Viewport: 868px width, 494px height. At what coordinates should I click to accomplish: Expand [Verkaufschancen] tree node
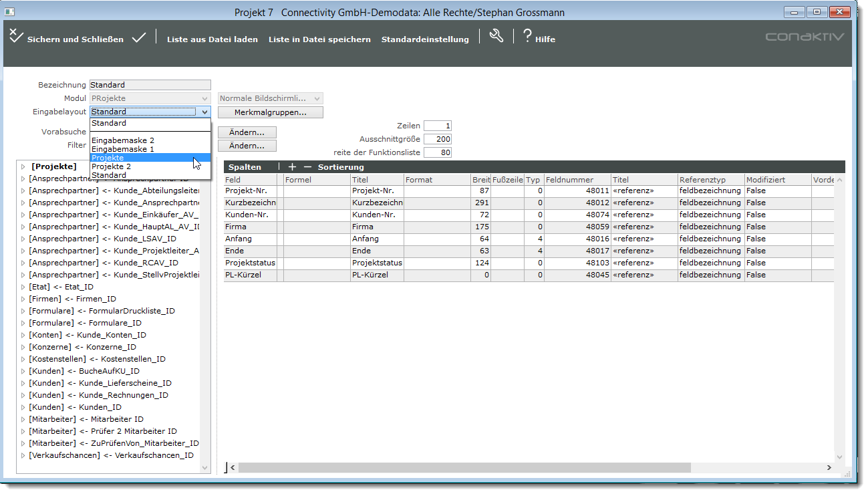23,455
